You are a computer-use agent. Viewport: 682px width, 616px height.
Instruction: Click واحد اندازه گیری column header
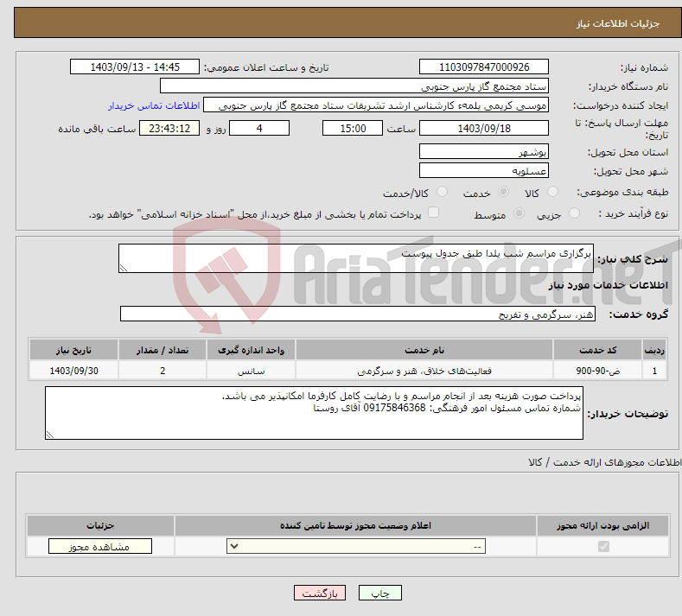tap(251, 350)
